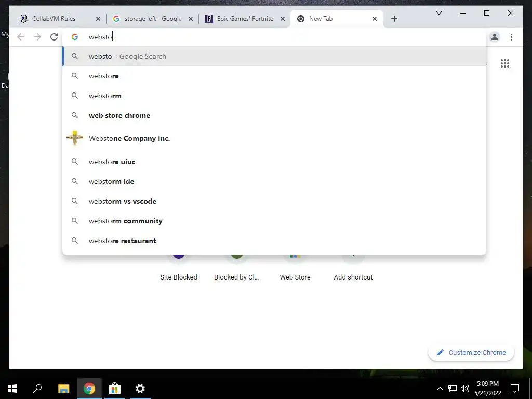The width and height of the screenshot is (532, 399).
Task: Choose the 'webstorm' suggestion
Action: click(x=274, y=96)
